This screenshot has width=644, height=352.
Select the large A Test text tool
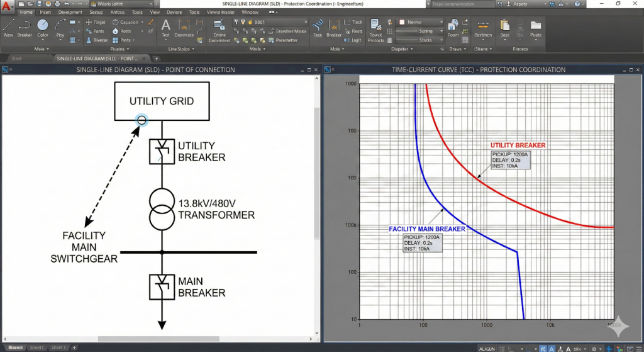(165, 28)
